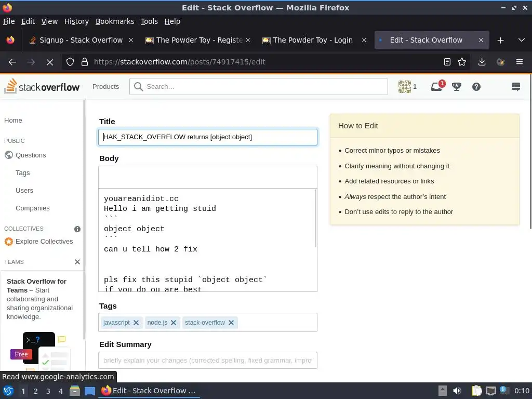Go to Home in sidebar
The height and width of the screenshot is (399, 532).
(13, 121)
